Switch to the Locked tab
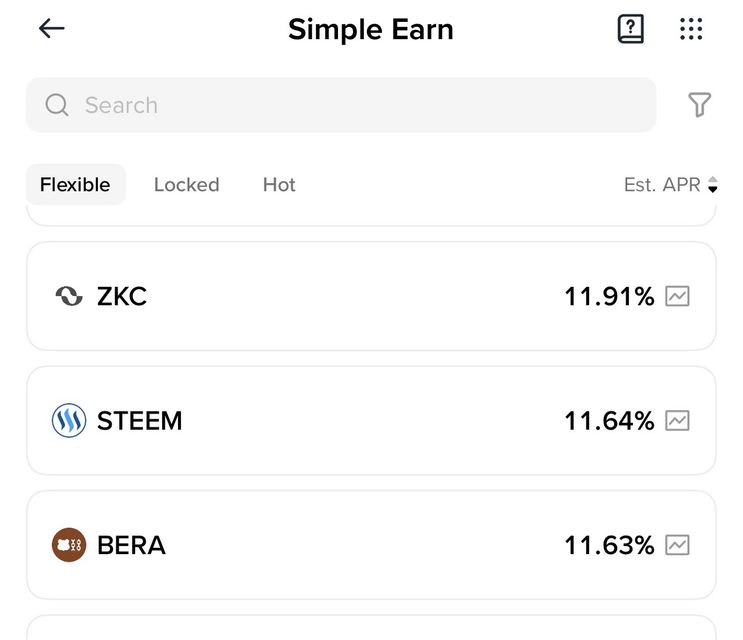The image size is (743, 640). point(186,185)
